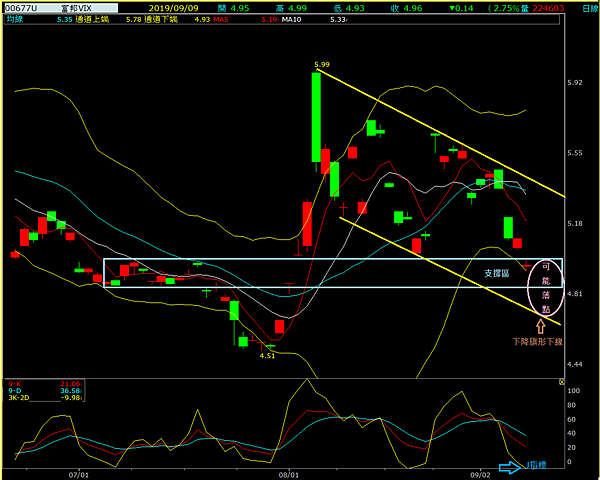
Task: Click the low price 4.93 in header
Action: [355, 8]
